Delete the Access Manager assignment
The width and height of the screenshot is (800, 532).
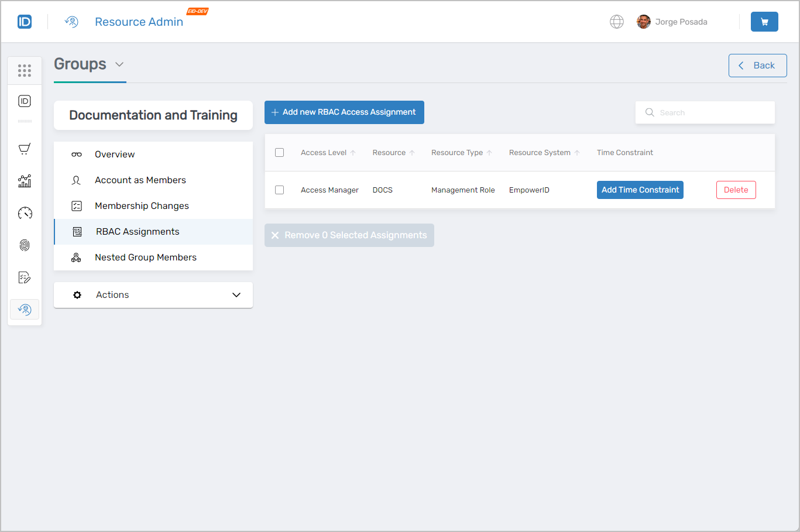pyautogui.click(x=736, y=190)
